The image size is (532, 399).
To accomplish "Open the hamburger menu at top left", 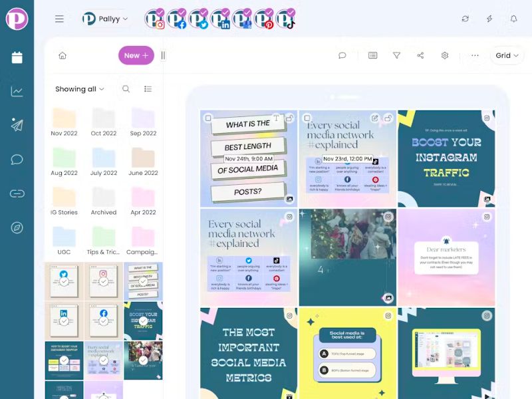I will 59,19.
